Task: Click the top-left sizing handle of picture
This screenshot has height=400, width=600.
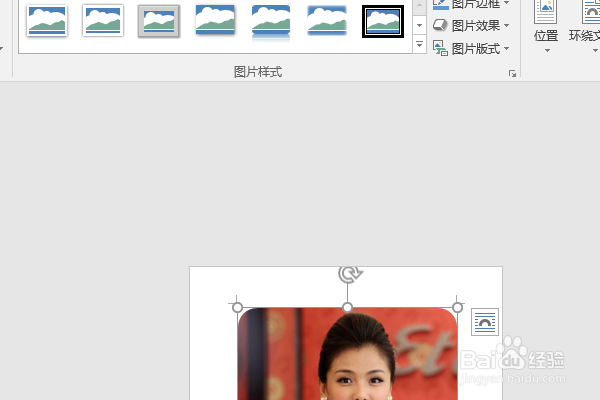Action: point(237,307)
